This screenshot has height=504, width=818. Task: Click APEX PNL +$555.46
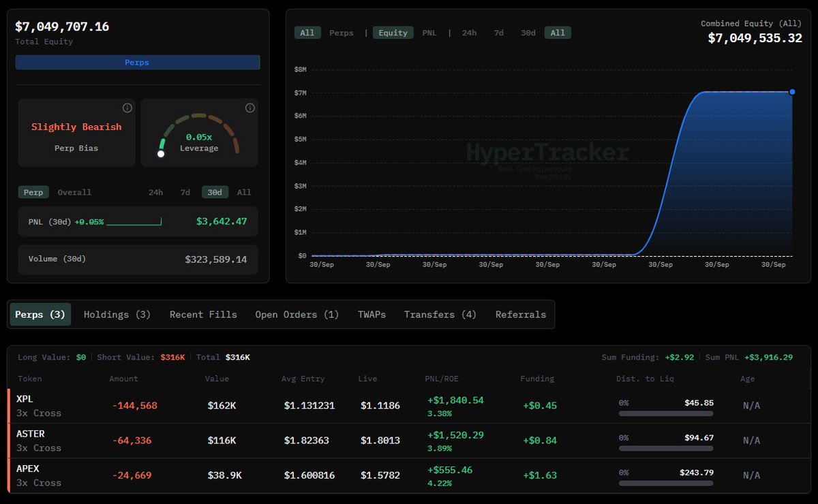(450, 470)
